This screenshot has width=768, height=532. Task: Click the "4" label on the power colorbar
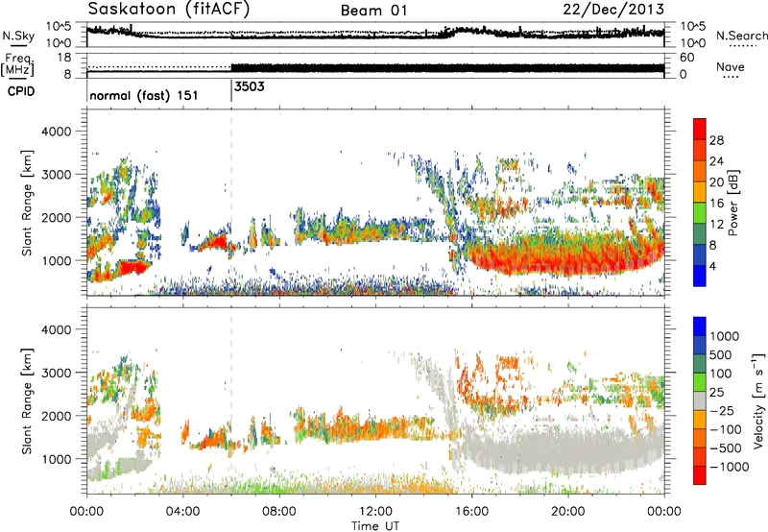click(x=712, y=266)
